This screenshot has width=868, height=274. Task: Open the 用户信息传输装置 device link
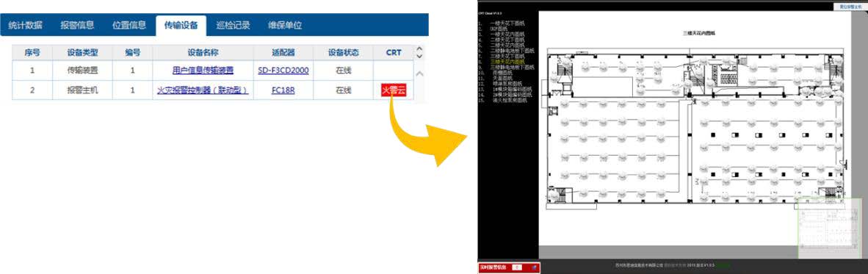tap(203, 71)
